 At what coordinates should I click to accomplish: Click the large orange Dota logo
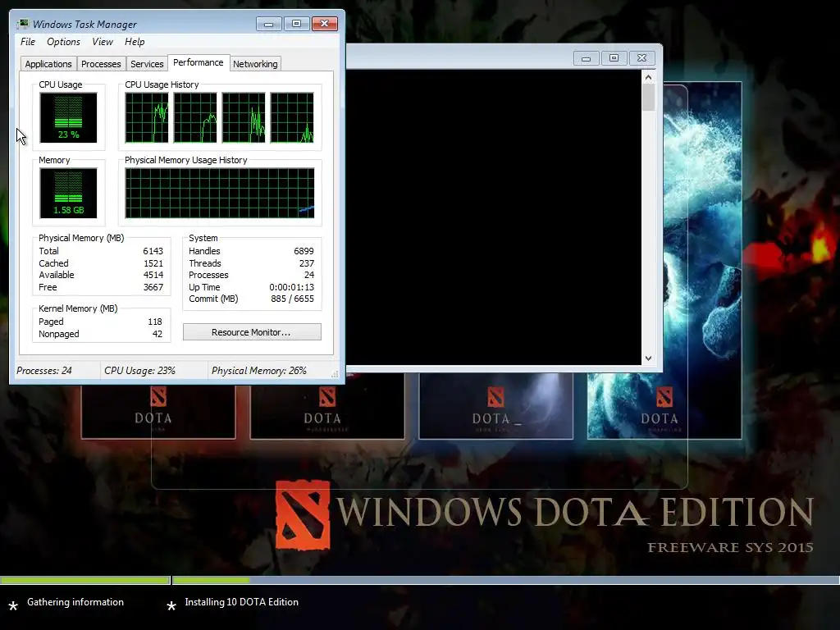tap(303, 515)
